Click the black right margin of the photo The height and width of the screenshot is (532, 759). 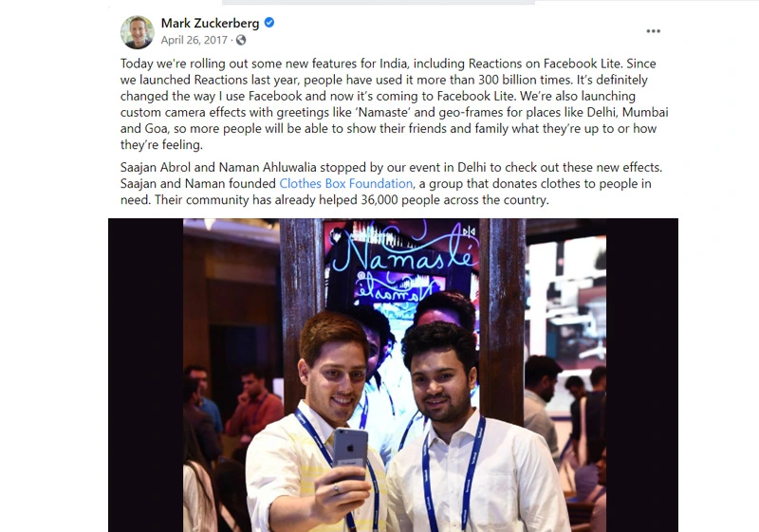pyautogui.click(x=642, y=375)
